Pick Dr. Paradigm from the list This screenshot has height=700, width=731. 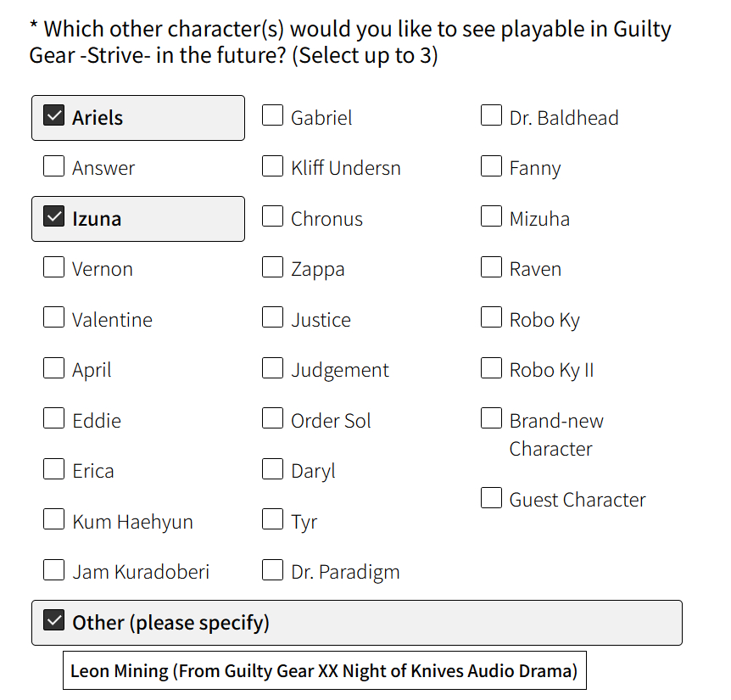[x=273, y=570]
